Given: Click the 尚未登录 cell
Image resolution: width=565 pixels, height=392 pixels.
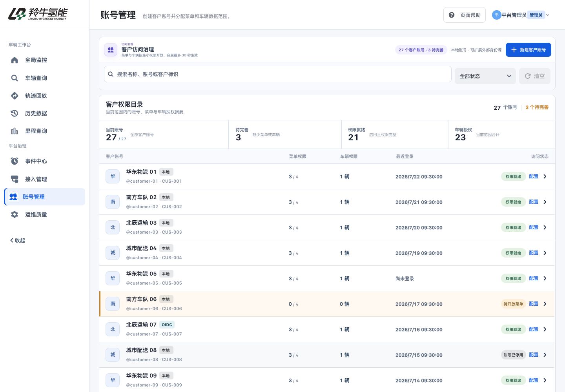Looking at the screenshot, I should point(405,279).
